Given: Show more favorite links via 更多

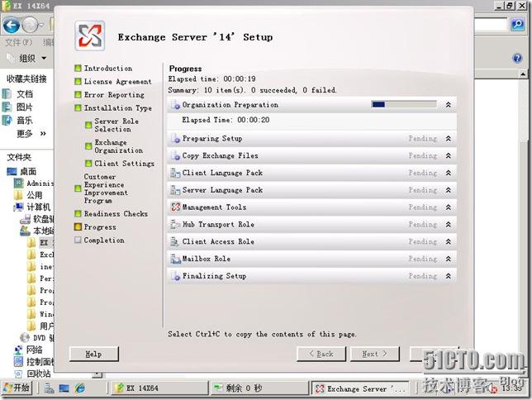Looking at the screenshot, I should click(31, 133).
